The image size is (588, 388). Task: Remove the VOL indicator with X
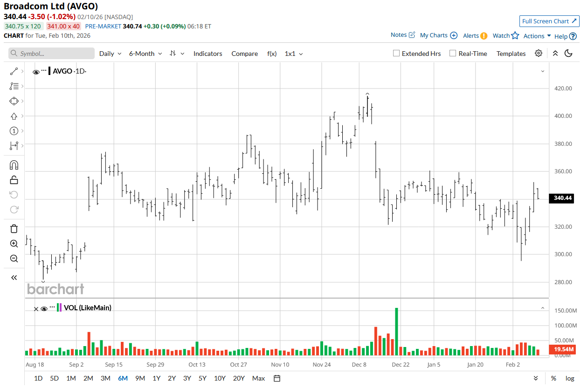click(36, 309)
